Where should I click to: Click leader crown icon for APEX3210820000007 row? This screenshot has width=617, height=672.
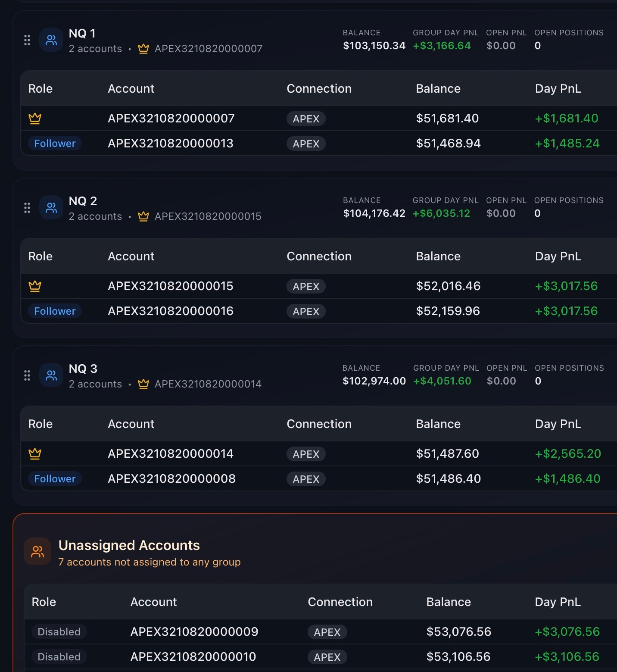click(x=35, y=118)
